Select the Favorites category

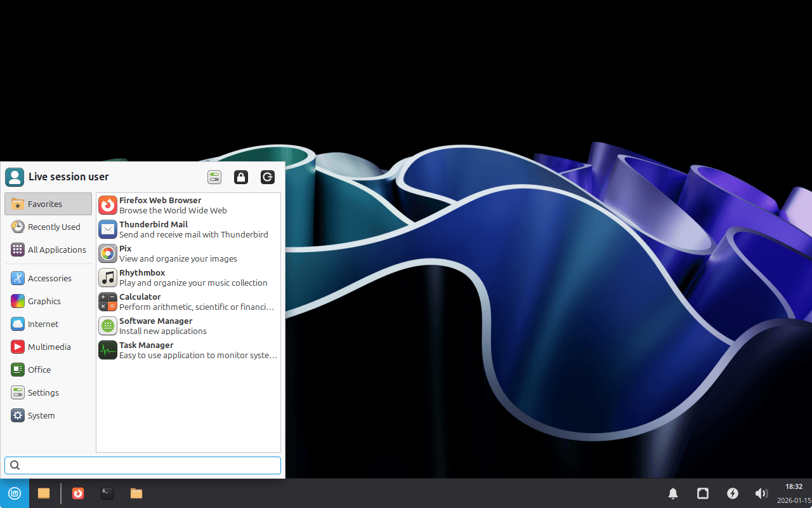(x=48, y=204)
